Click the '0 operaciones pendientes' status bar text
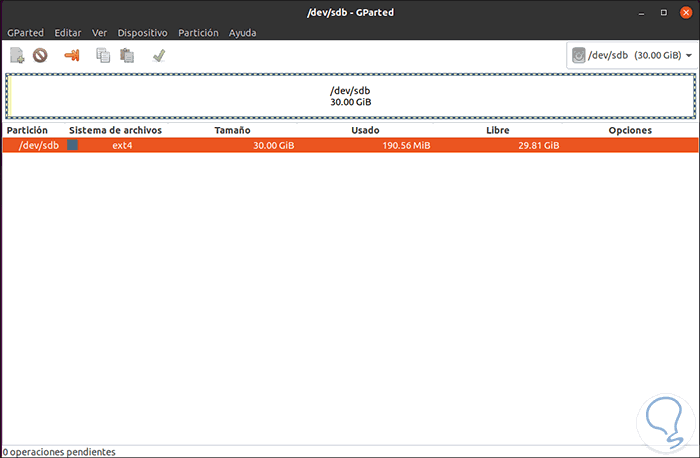The width and height of the screenshot is (700, 458). [59, 452]
